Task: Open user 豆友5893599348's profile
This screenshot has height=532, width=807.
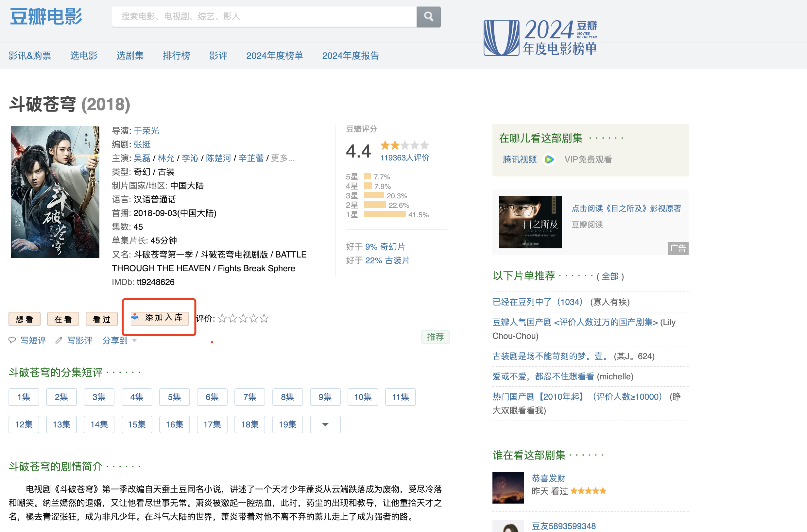Action: tap(564, 526)
